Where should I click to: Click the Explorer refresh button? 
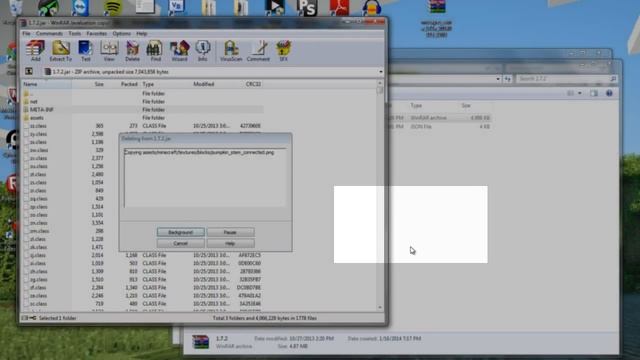tap(507, 79)
